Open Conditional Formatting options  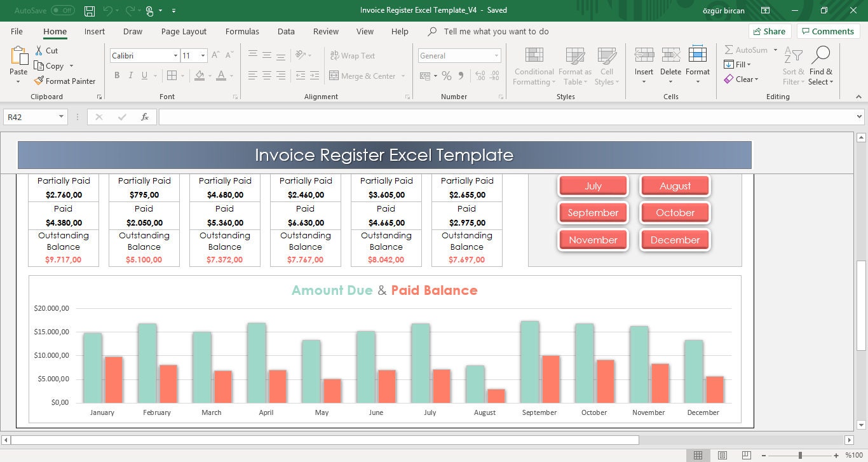click(x=533, y=65)
